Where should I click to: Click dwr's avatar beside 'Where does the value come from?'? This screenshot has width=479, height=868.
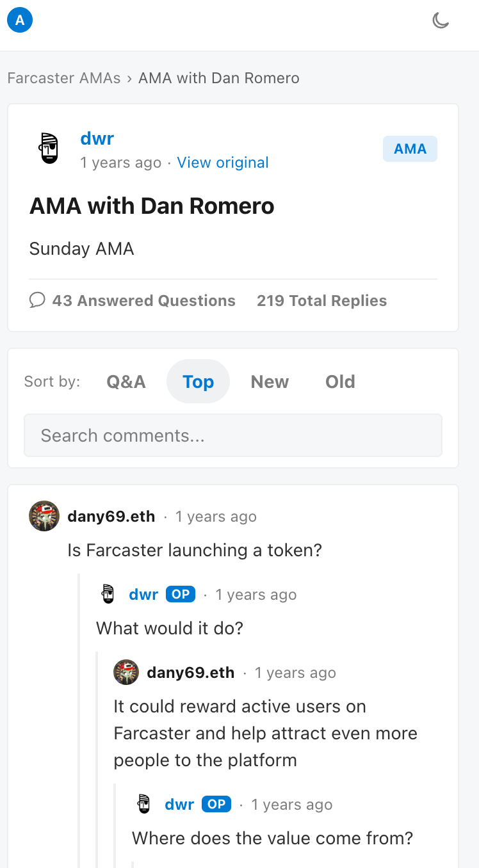tap(144, 804)
